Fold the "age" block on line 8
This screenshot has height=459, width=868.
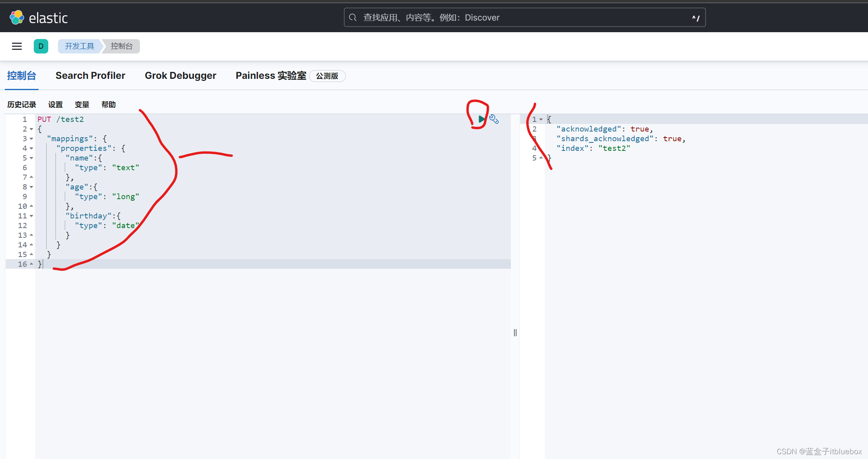point(31,187)
